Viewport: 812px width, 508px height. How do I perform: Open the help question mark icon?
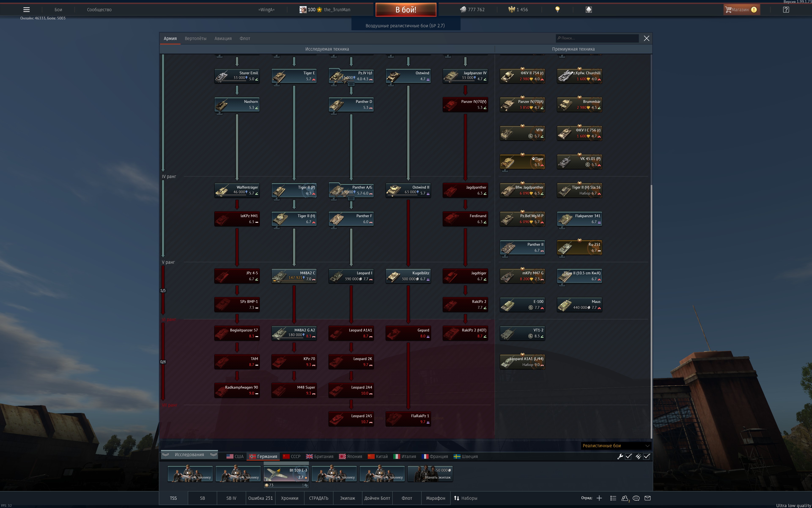786,10
